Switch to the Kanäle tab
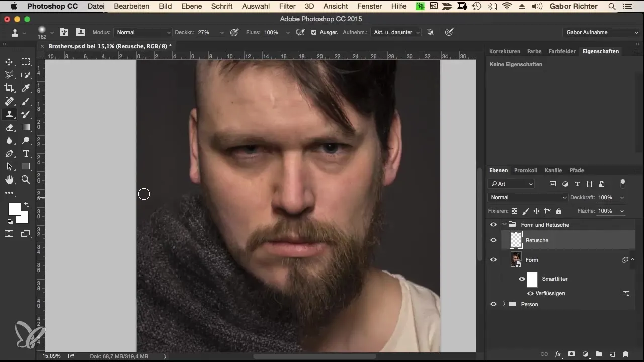The width and height of the screenshot is (644, 362). tap(553, 170)
